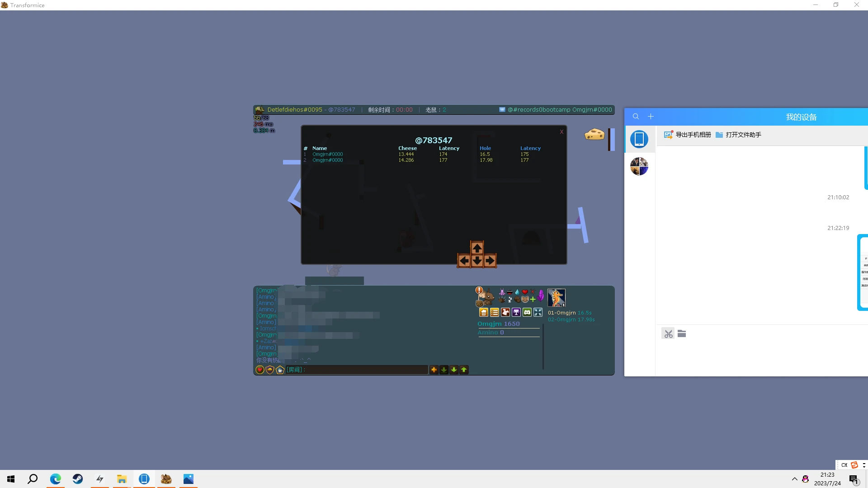
Task: Close the @783547 records popup
Action: [x=561, y=131]
